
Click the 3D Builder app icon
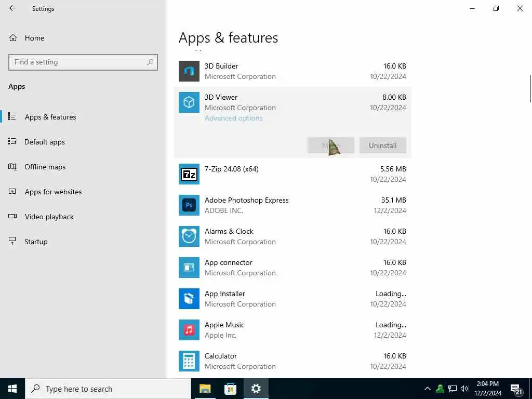coord(189,71)
